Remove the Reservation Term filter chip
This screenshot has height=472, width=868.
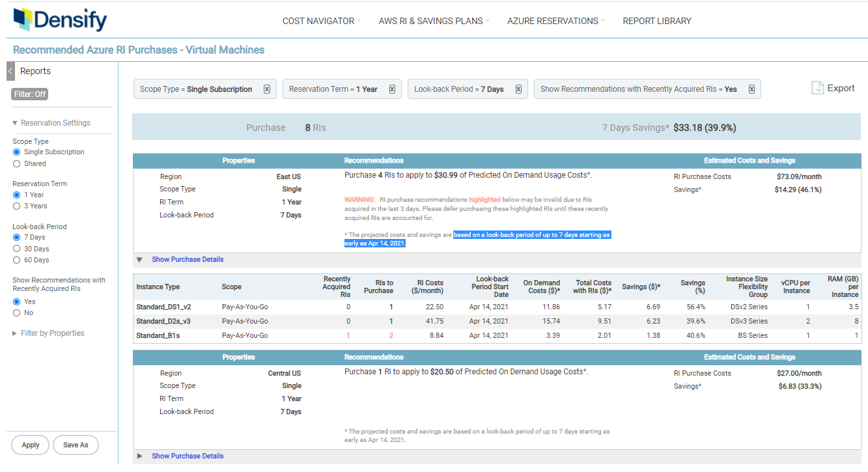point(392,89)
